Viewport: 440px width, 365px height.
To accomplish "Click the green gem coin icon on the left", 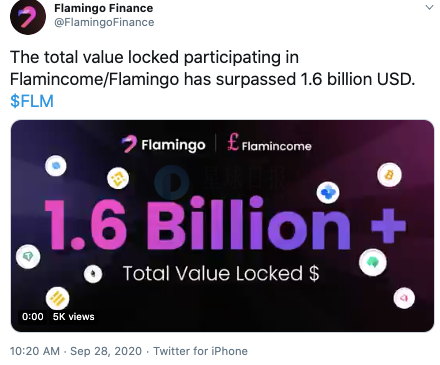I will 28,256.
